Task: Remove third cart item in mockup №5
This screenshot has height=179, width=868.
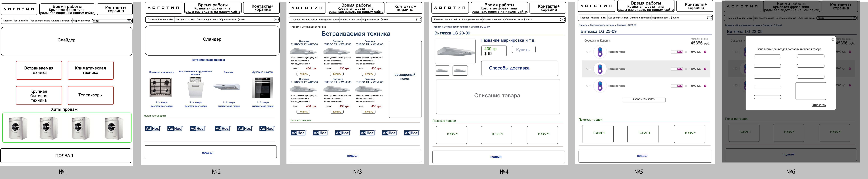Action: point(705,86)
